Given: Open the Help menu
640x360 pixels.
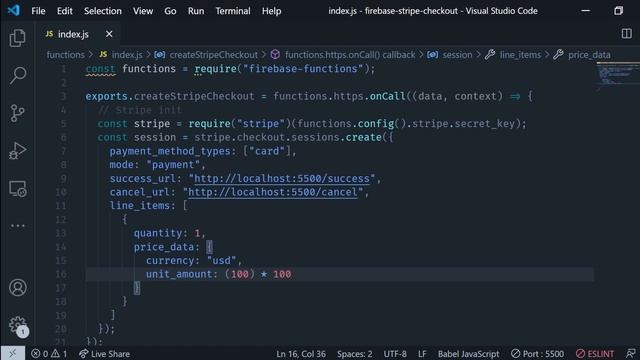Looking at the screenshot, I should [x=271, y=11].
